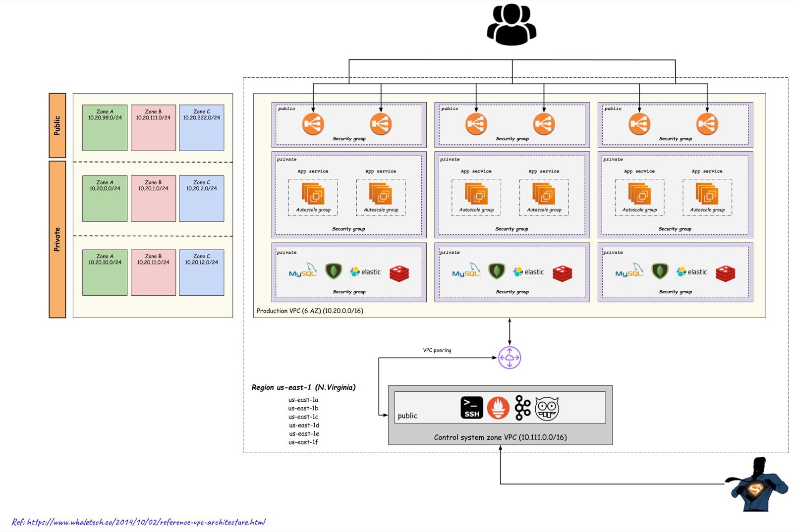Select second autoscale group icon in left column
The image size is (793, 532).
click(x=381, y=194)
